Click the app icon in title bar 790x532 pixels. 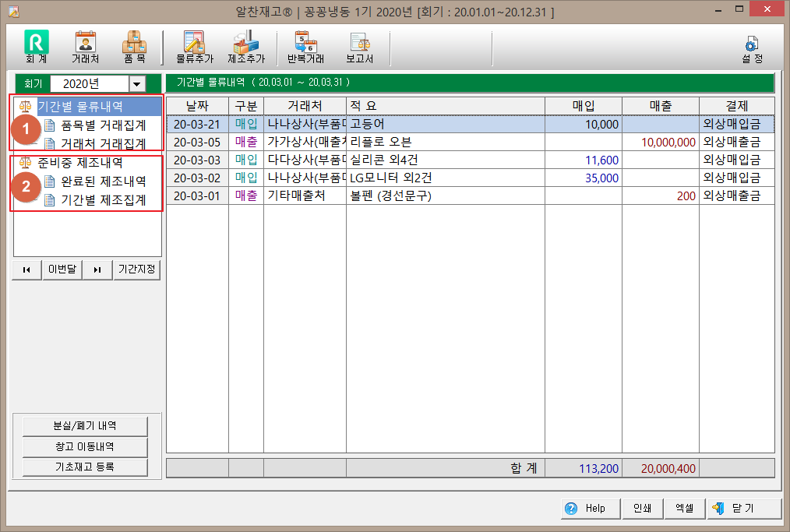[13, 11]
